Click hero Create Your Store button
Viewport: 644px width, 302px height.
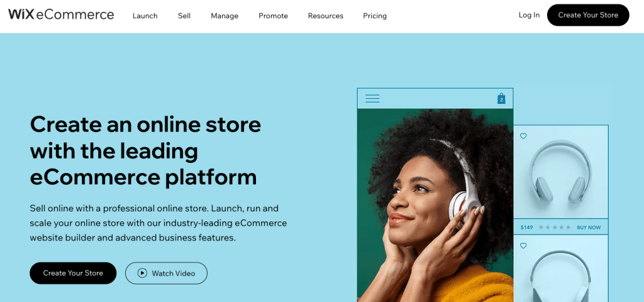(x=73, y=273)
